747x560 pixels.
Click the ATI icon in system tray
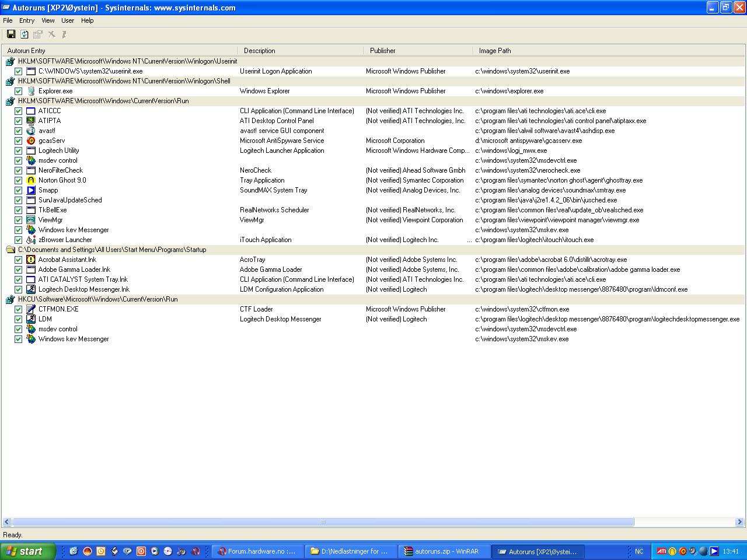[661, 551]
